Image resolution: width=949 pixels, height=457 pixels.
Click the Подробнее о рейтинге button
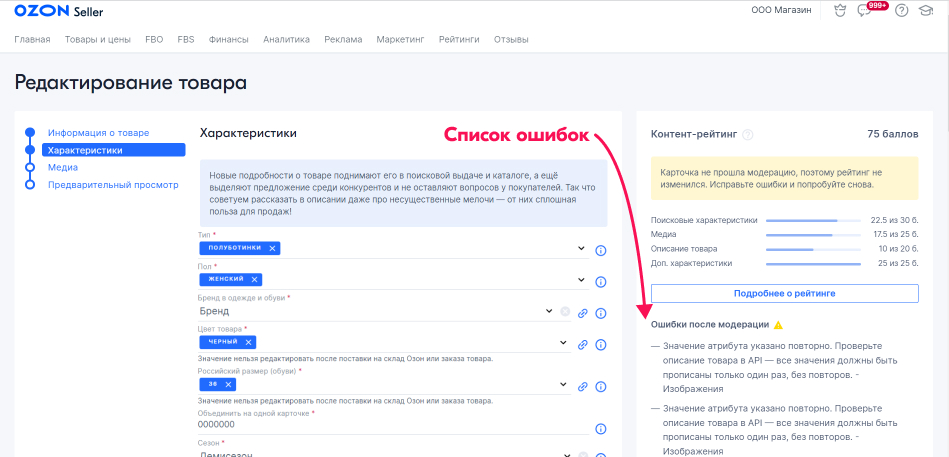(784, 293)
